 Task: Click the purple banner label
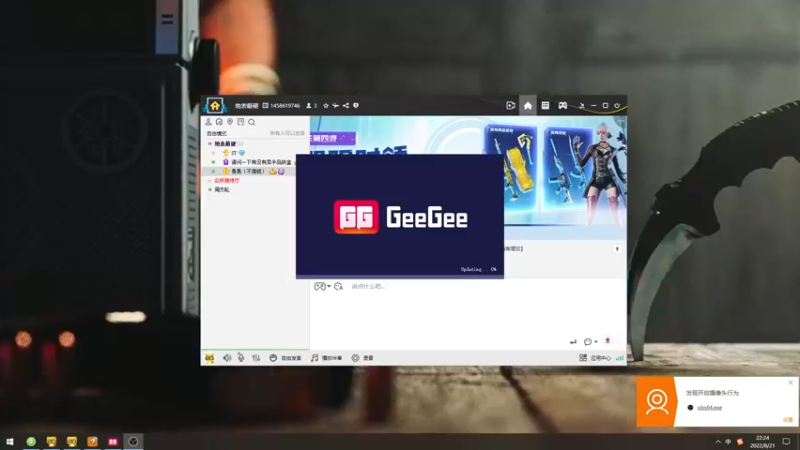pyautogui.click(x=333, y=138)
